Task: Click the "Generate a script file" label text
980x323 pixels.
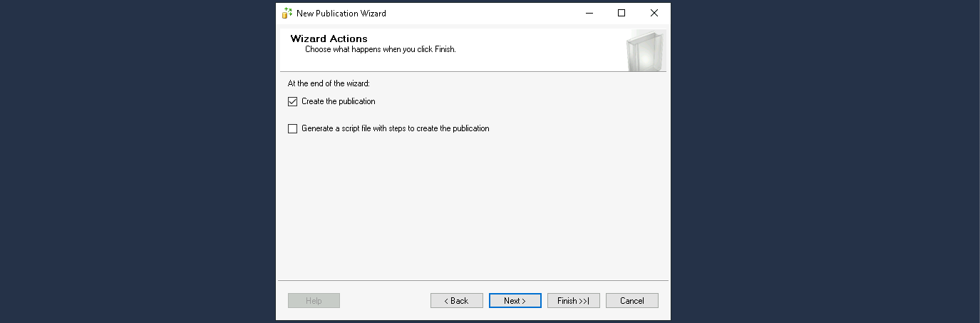Action: (x=395, y=129)
